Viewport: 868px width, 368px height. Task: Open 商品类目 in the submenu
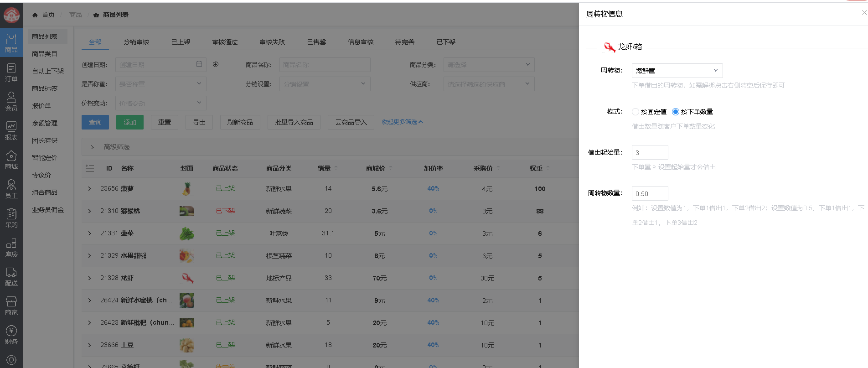[x=45, y=54]
